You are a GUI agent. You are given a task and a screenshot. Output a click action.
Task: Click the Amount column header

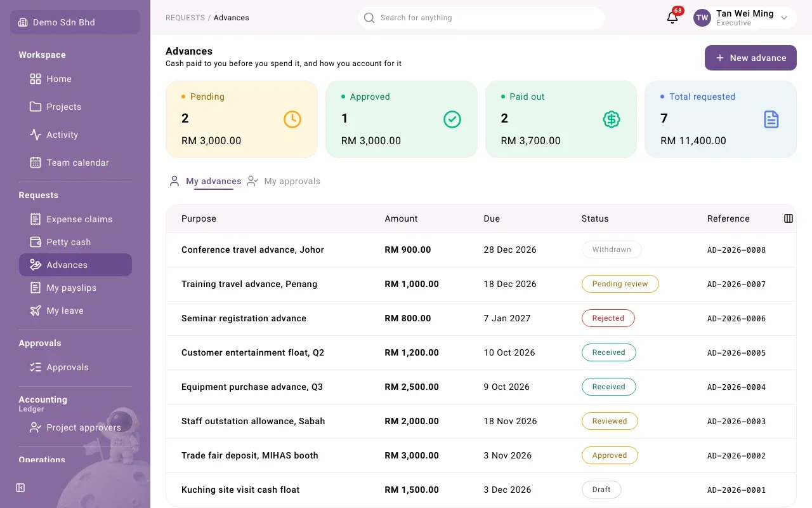point(402,218)
